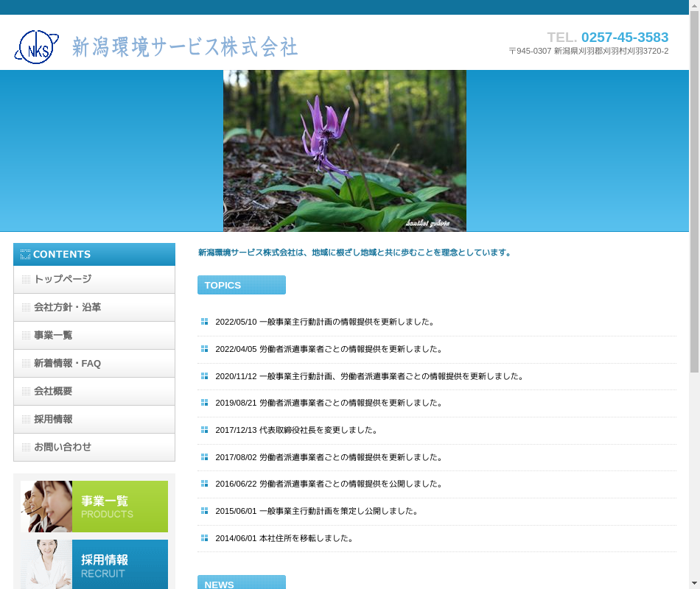700x589 pixels.
Task: Click the phone number 0257-45-3583
Action: pos(624,38)
